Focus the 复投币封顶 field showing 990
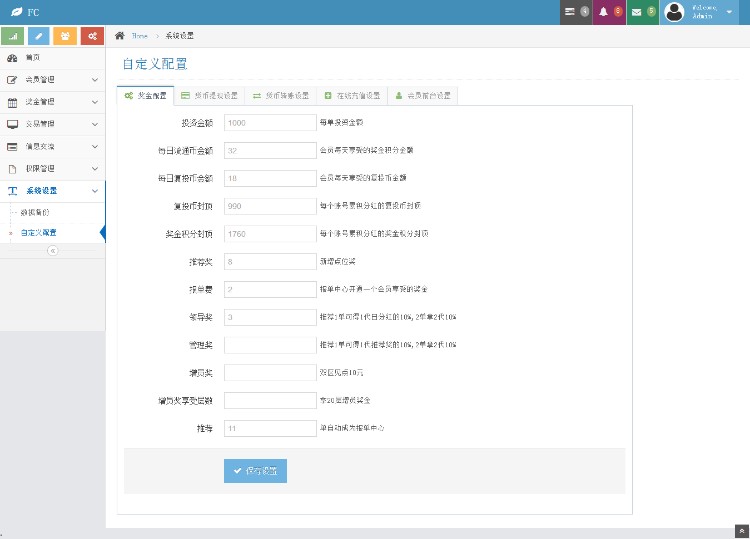This screenshot has height=539, width=750. point(270,206)
